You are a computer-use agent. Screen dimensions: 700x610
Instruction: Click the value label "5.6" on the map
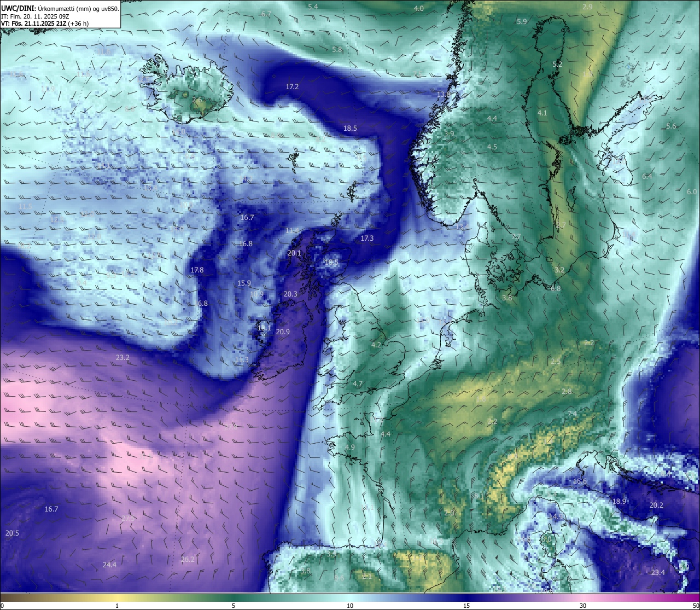(671, 126)
